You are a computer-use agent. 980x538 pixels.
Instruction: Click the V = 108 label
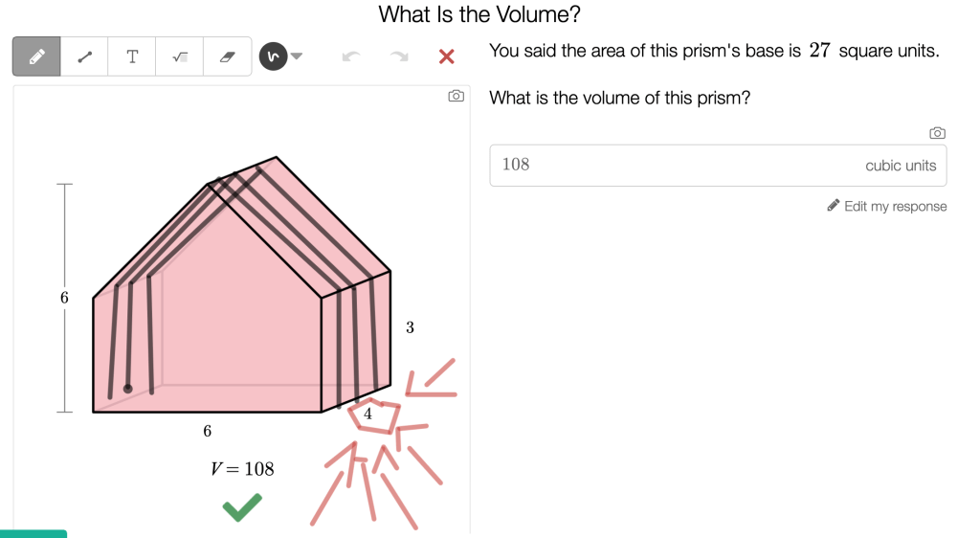click(x=242, y=468)
